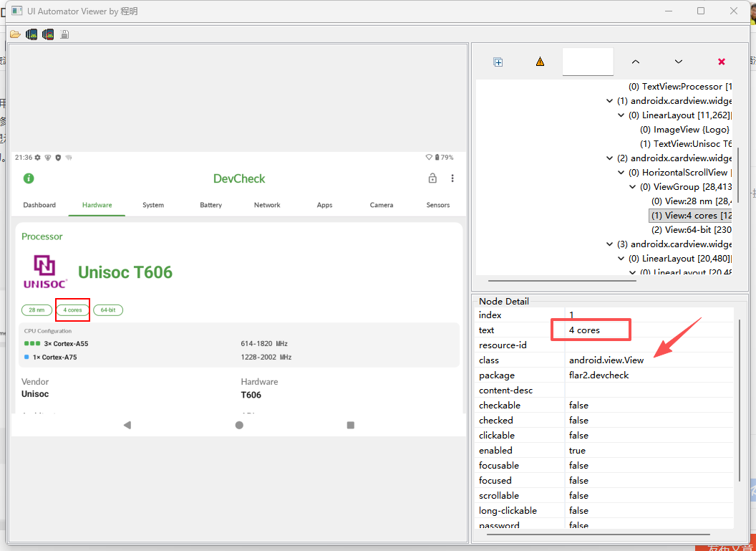This screenshot has height=551, width=756.
Task: Select the (0) ImageView {Logo} tree row
Action: click(x=684, y=129)
